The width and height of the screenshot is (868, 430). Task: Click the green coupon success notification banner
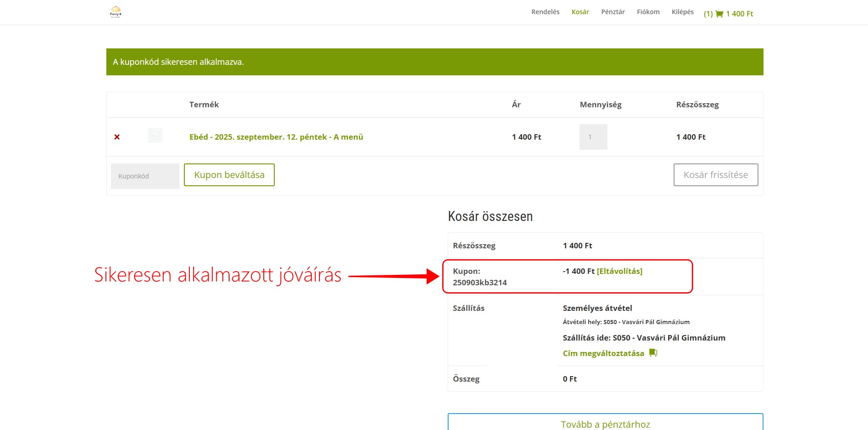434,62
